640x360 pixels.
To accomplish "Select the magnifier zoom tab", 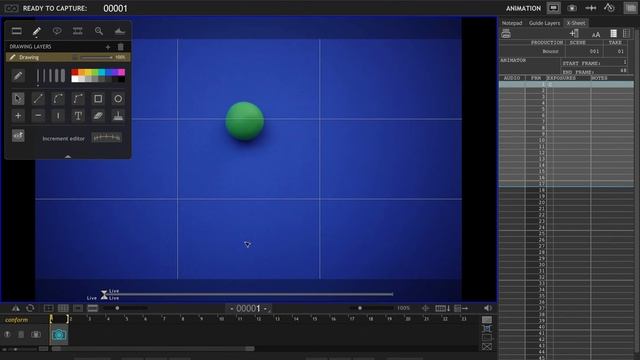I will tap(99, 31).
